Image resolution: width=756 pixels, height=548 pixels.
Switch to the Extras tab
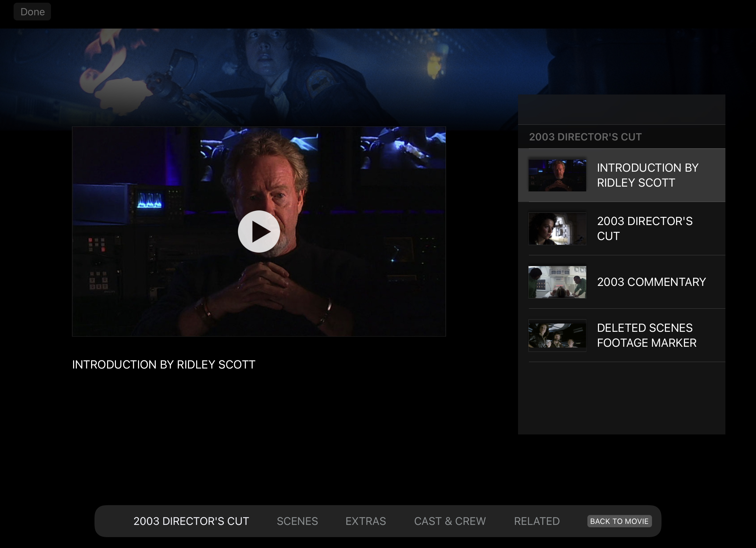point(366,521)
